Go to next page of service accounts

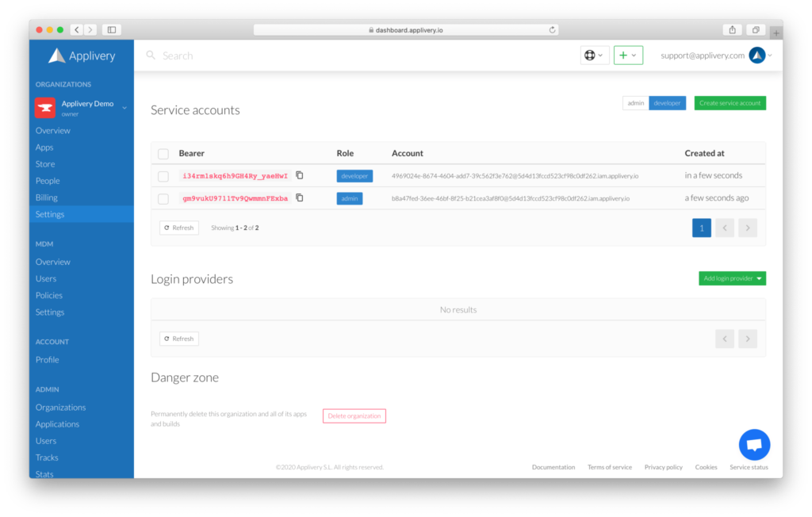pyautogui.click(x=747, y=228)
